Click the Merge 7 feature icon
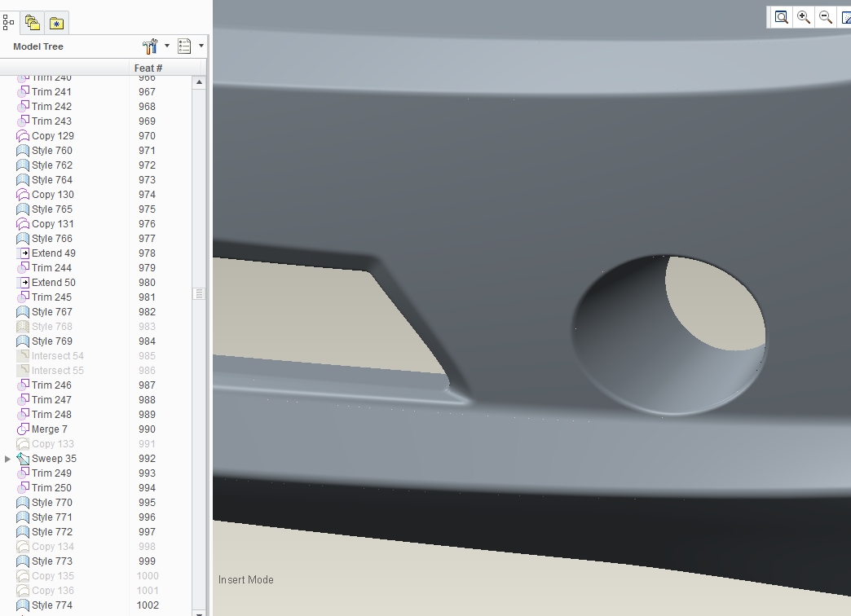The height and width of the screenshot is (616, 851). (x=23, y=429)
